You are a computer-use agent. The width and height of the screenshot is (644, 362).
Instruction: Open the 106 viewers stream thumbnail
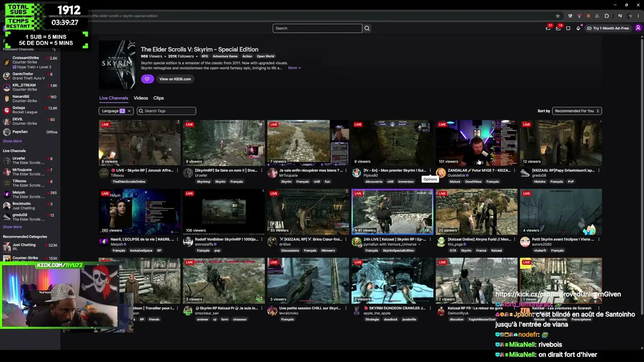(224, 212)
